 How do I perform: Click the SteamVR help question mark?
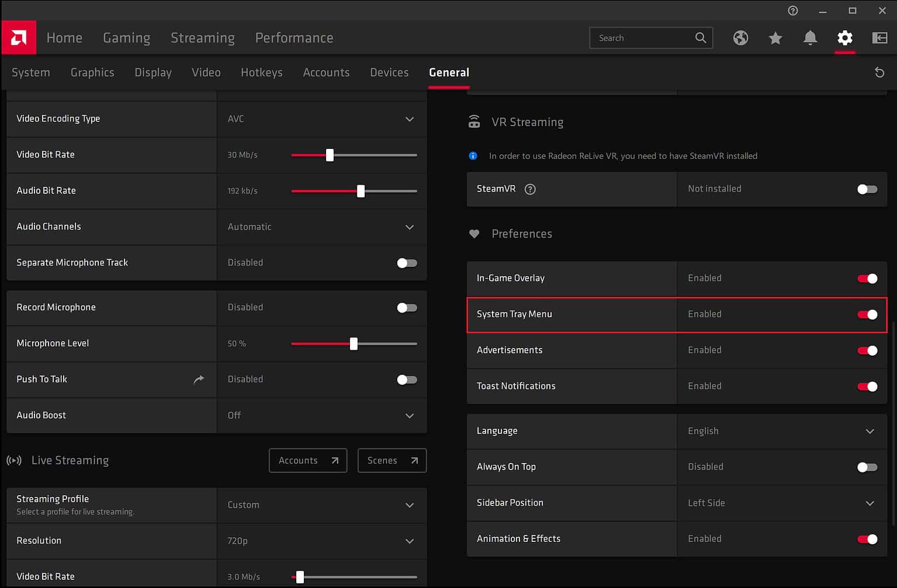pos(529,189)
